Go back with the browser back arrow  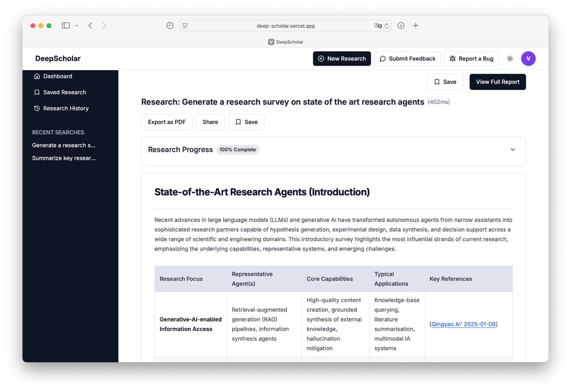tap(90, 25)
